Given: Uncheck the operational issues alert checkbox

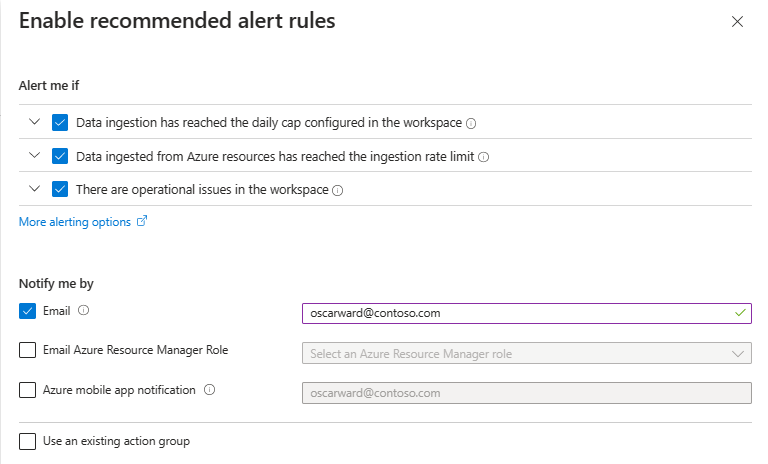Looking at the screenshot, I should (x=60, y=189).
